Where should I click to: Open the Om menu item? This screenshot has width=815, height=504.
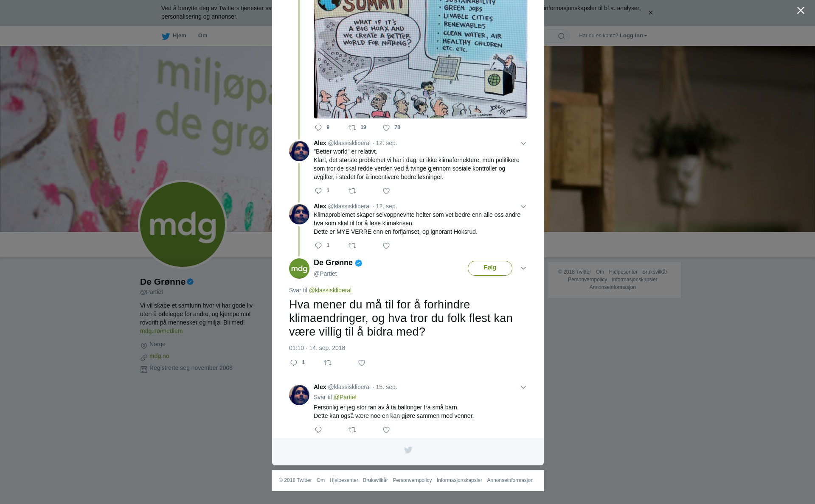point(203,36)
